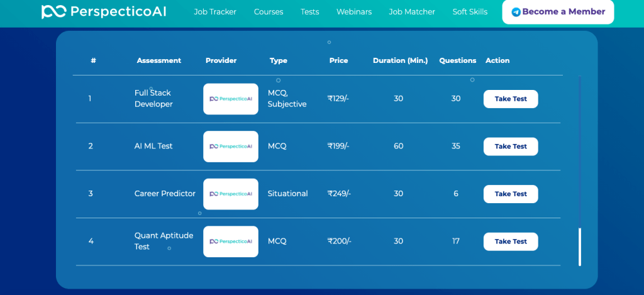Viewport: 644px width, 295px height.
Task: Click the Type column header
Action: [x=279, y=60]
